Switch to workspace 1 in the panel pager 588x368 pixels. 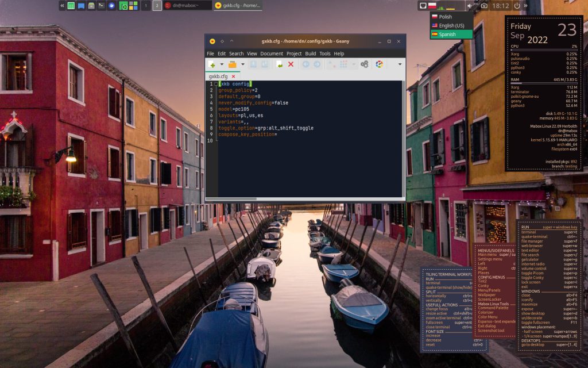(x=146, y=7)
